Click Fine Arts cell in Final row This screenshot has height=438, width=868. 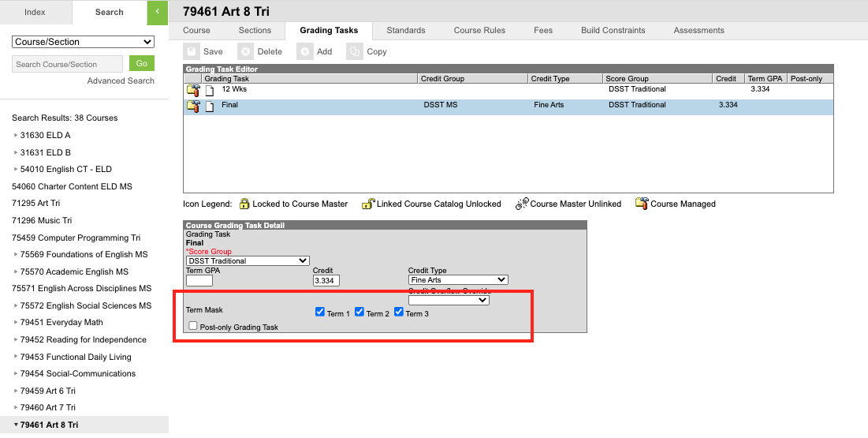[x=549, y=105]
